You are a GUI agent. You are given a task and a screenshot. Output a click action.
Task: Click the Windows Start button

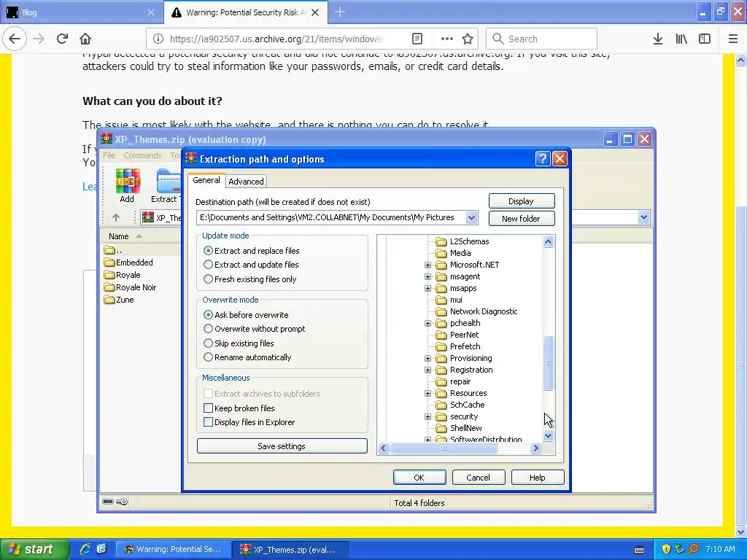pos(34,549)
